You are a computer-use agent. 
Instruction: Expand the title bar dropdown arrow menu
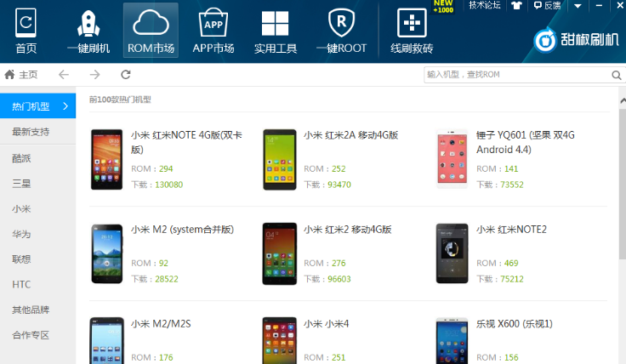click(578, 6)
